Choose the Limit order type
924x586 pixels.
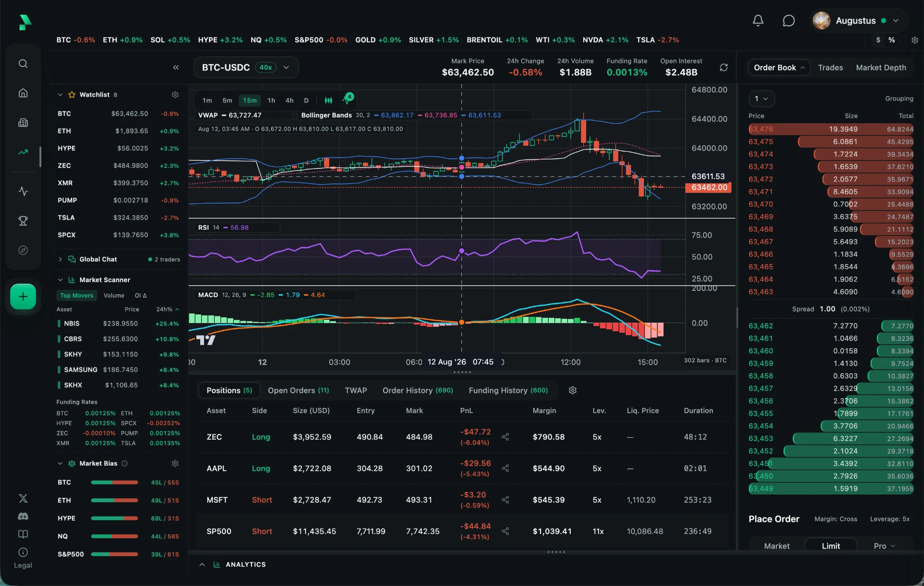(831, 546)
